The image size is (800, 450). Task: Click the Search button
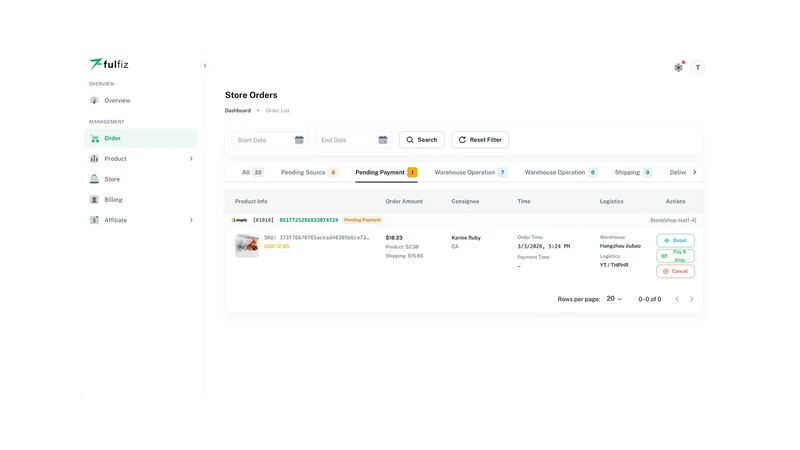pos(421,140)
